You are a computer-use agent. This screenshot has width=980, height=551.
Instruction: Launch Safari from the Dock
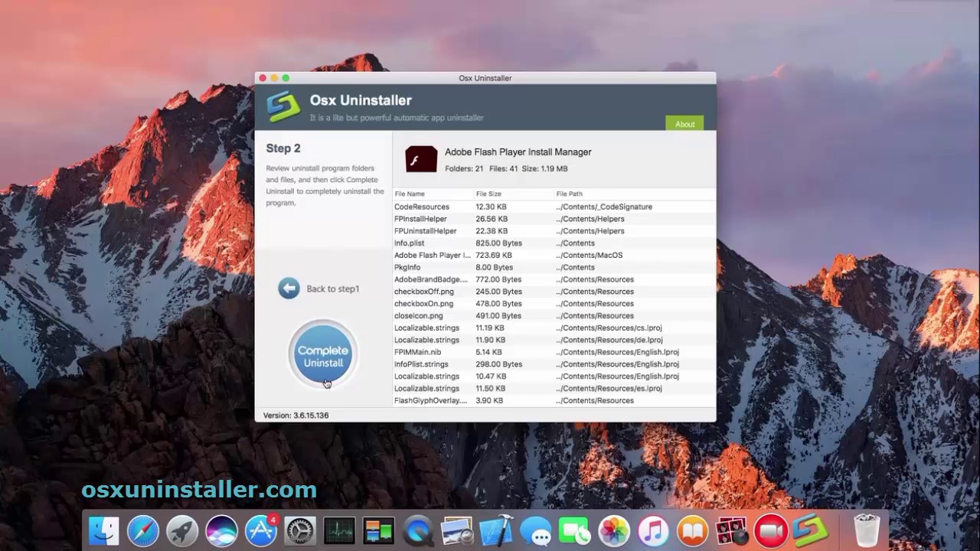coord(143,531)
